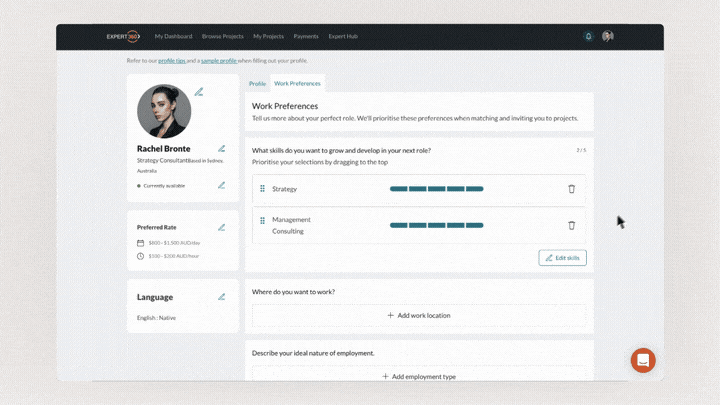Select the Work Preferences tab
This screenshot has width=720, height=405.
(x=297, y=84)
